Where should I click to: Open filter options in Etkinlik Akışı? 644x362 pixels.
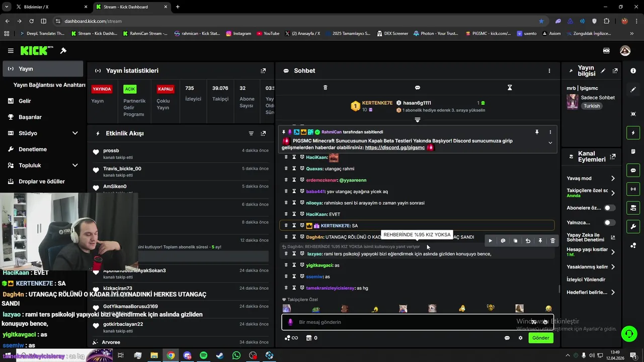(x=251, y=133)
